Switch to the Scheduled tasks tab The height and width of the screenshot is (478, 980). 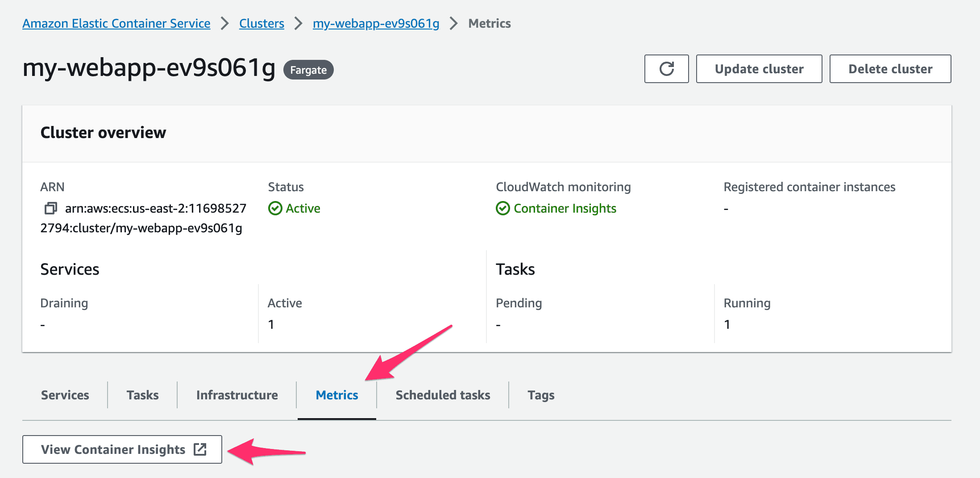point(443,395)
